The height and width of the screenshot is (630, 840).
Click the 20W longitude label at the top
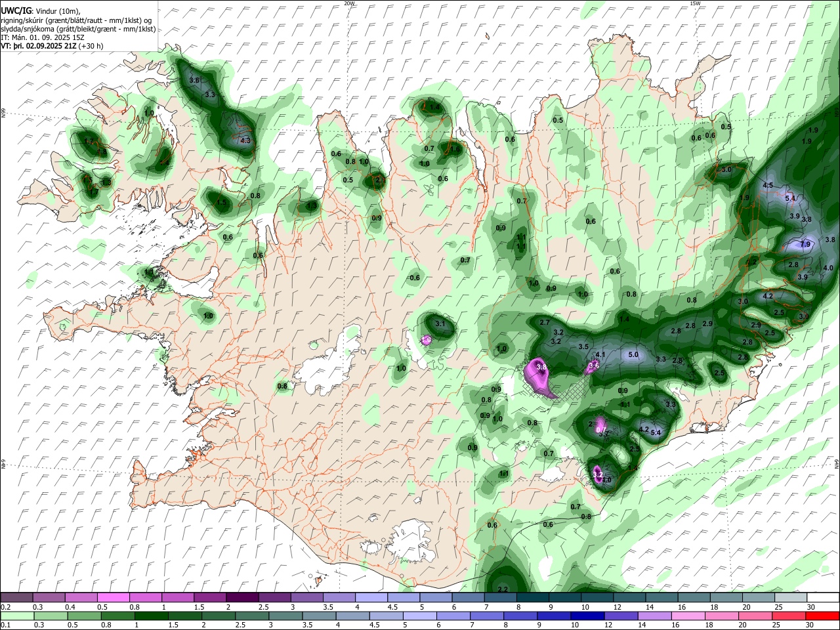(349, 3)
